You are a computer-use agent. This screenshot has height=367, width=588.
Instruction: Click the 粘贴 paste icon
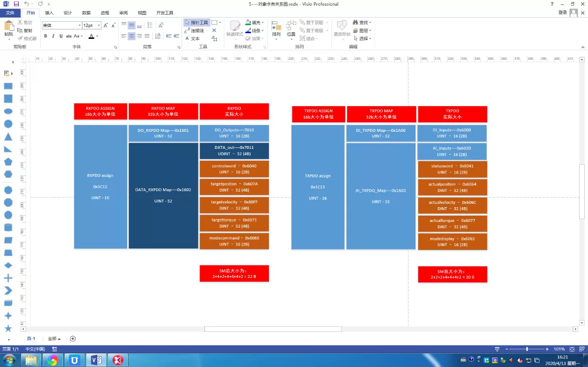click(9, 28)
